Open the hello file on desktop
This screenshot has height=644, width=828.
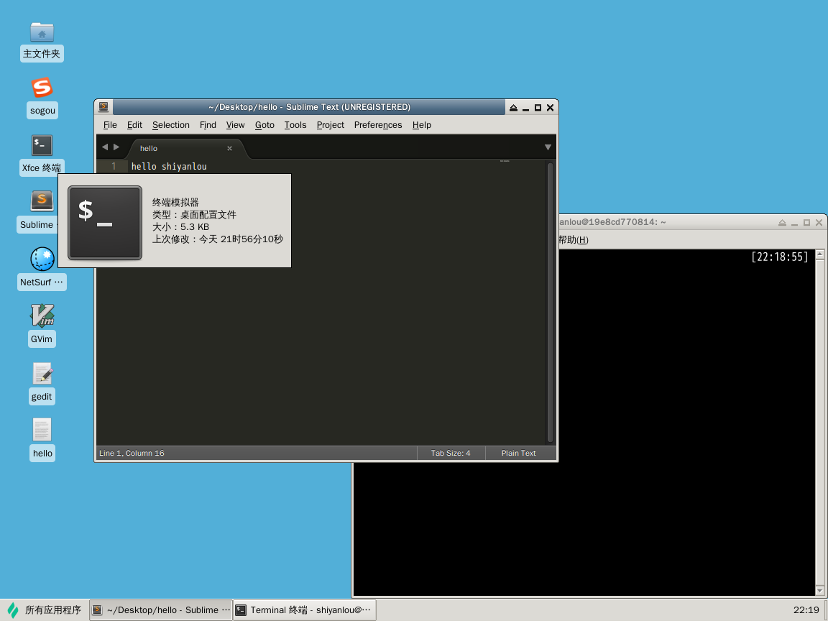click(x=42, y=430)
